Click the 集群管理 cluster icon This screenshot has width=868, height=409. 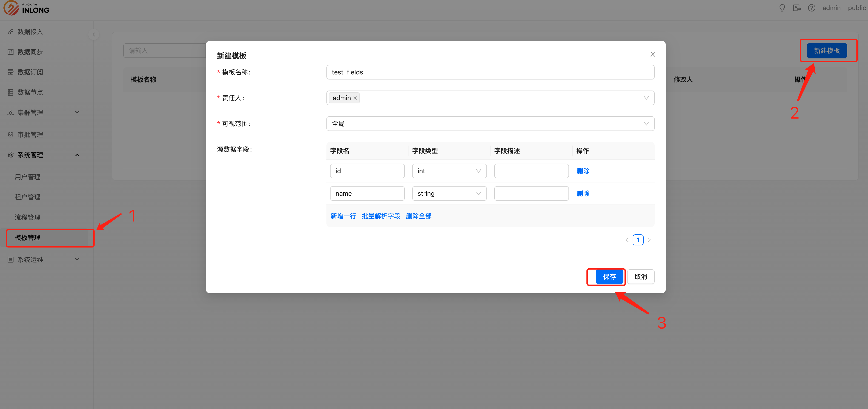(x=10, y=112)
